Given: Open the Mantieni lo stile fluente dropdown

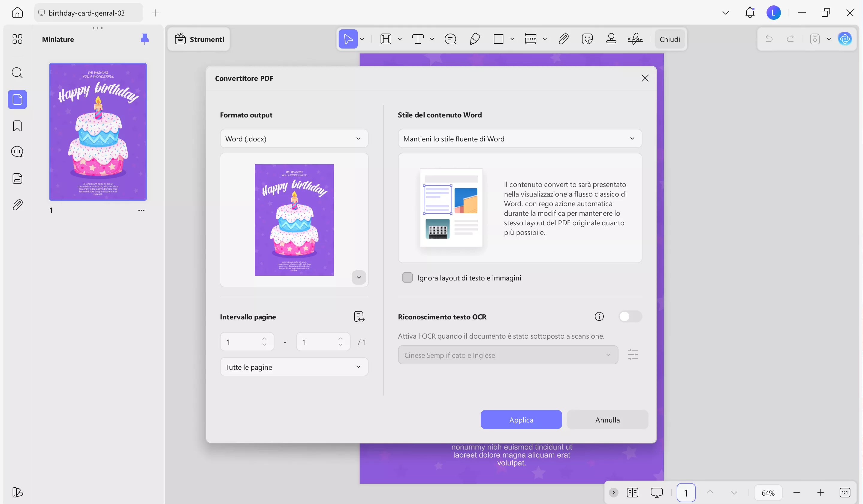Looking at the screenshot, I should (520, 139).
